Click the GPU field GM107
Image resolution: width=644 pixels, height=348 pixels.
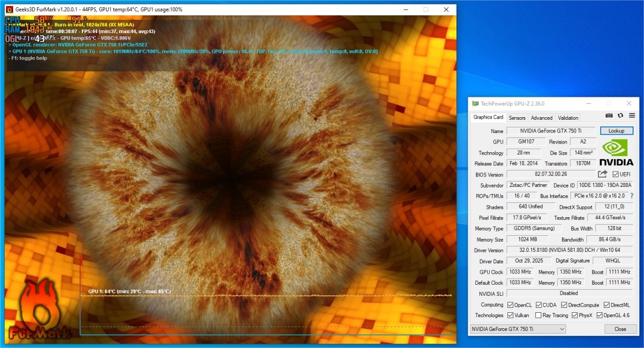click(x=526, y=141)
